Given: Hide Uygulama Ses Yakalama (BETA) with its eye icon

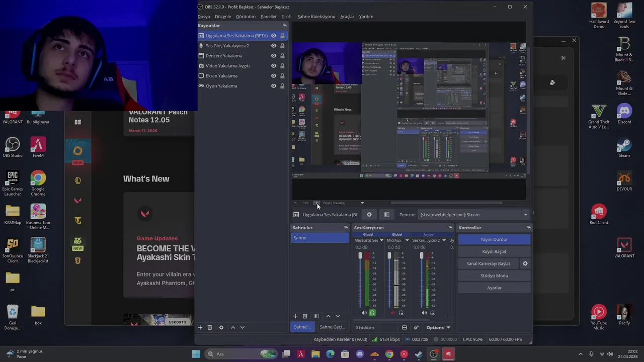Looking at the screenshot, I should (x=274, y=36).
